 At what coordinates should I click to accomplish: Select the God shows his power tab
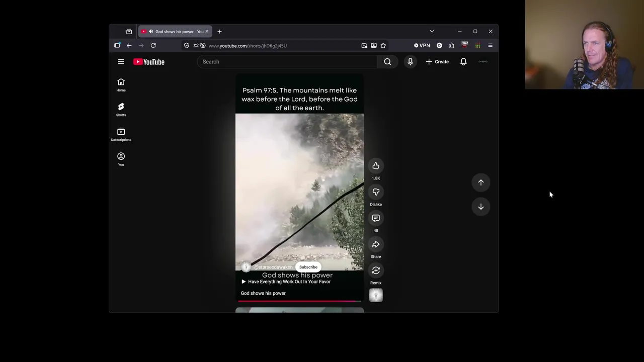click(x=174, y=31)
